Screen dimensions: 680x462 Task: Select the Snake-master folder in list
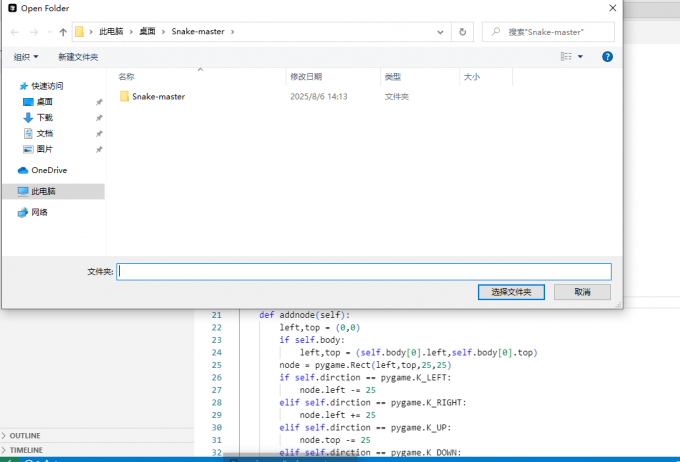pyautogui.click(x=158, y=97)
